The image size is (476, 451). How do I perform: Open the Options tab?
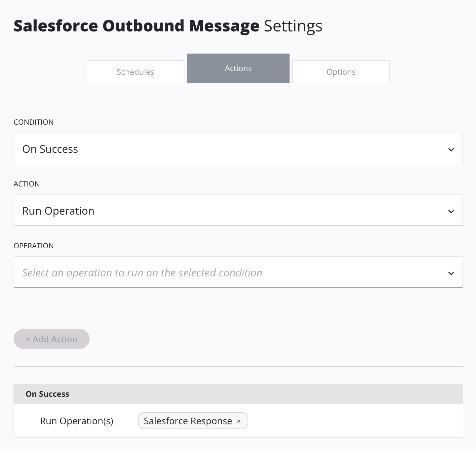341,72
